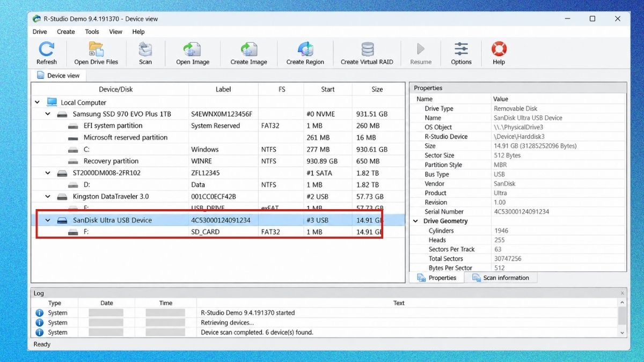Click the 'Device scan completed. 6 device(s) found.' log text
Viewport: 644px width, 362px height.
point(257,333)
